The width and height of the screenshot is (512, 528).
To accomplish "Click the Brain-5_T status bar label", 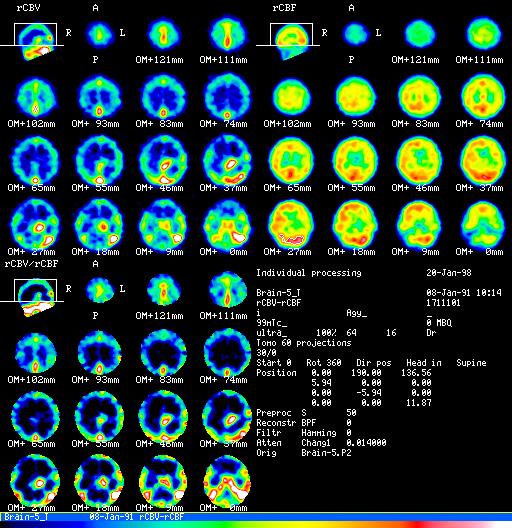I will 26,517.
